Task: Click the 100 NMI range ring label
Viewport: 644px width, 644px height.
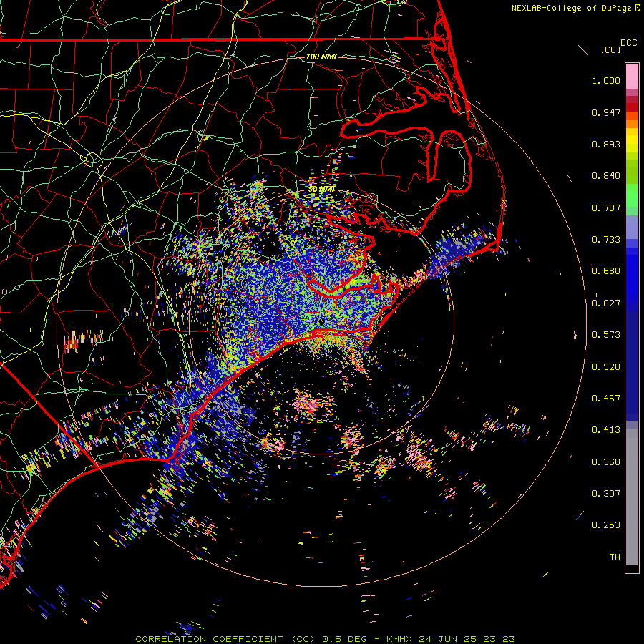Action: tap(321, 57)
